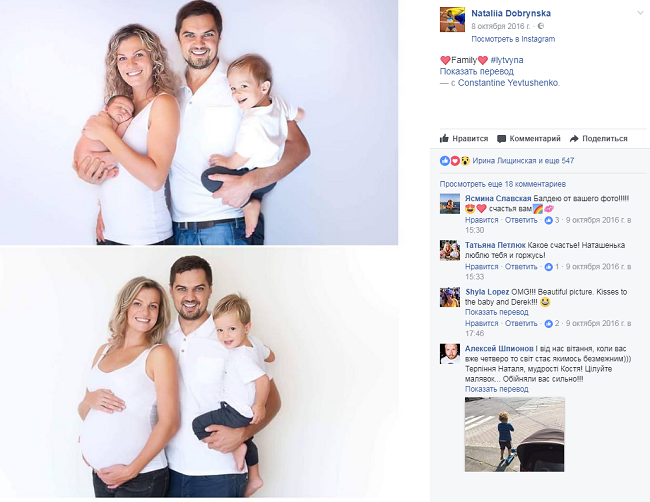650x502 pixels.
Task: Click the Share arrow icon
Action: (574, 139)
